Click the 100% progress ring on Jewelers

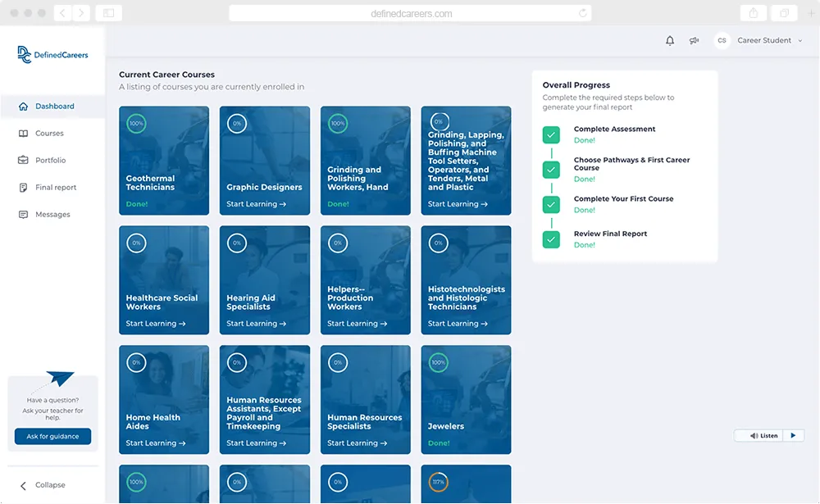(x=439, y=362)
